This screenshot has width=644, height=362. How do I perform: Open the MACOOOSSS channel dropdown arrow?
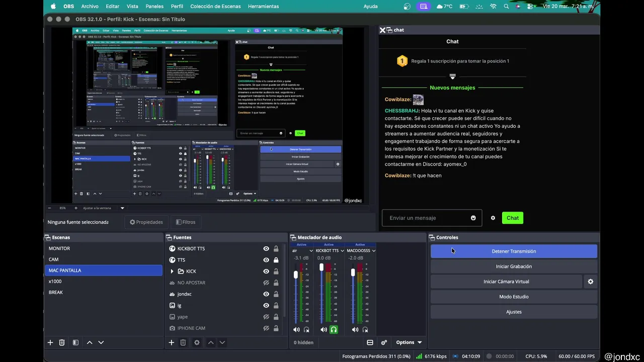[x=373, y=250]
